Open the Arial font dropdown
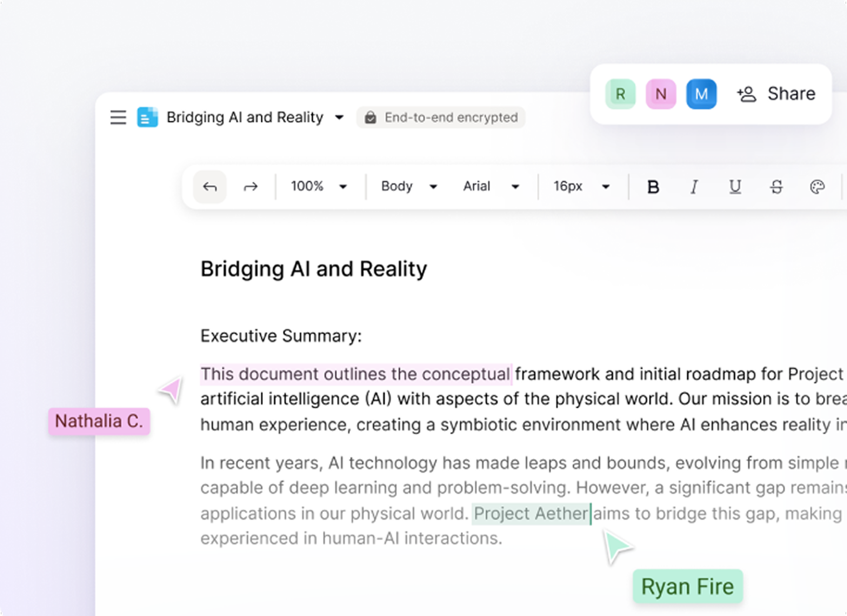 point(491,186)
